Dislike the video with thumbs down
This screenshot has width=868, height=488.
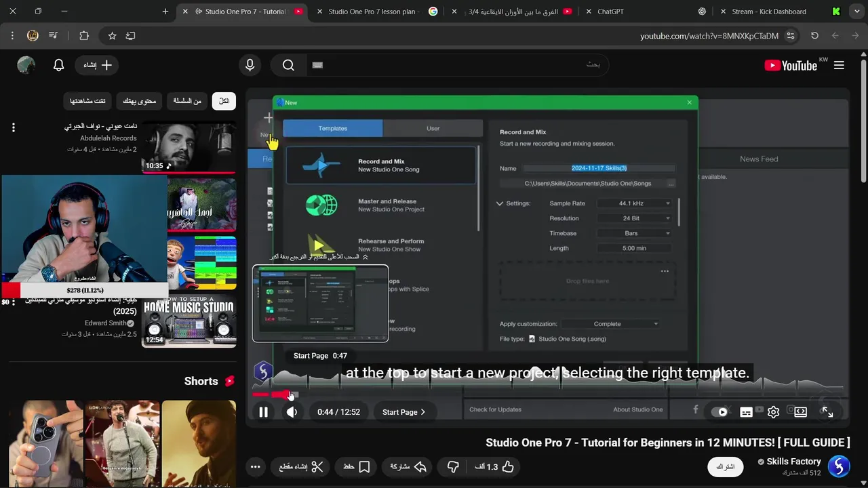pos(453,466)
